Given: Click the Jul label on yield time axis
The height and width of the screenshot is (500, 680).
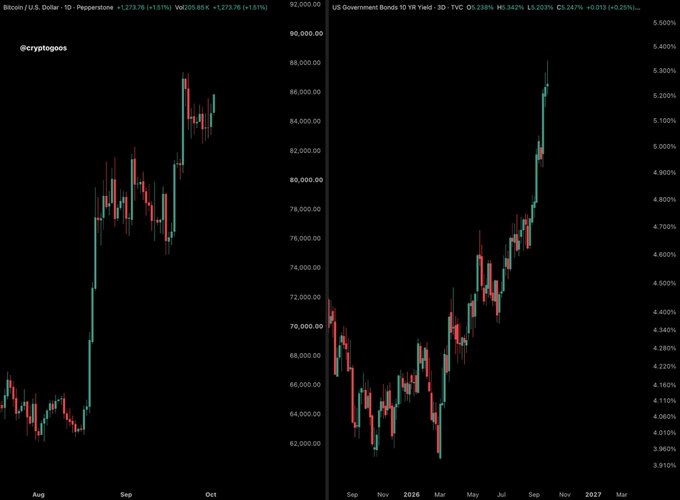Looking at the screenshot, I should (501, 494).
